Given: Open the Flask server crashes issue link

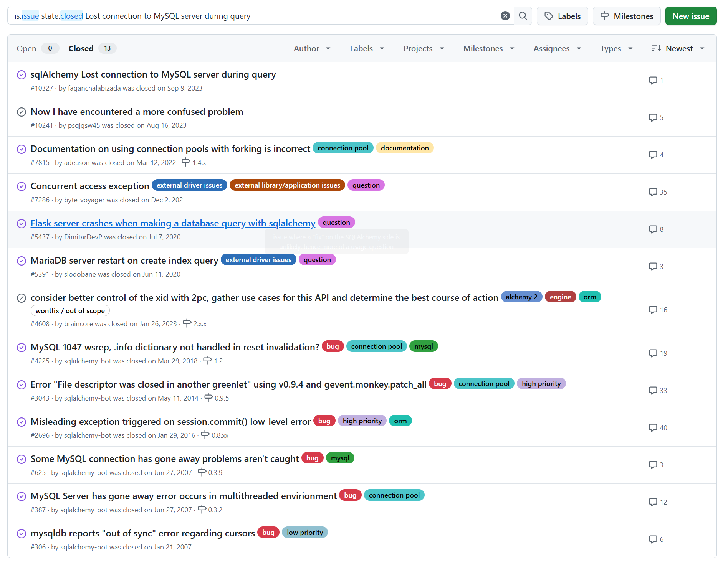Looking at the screenshot, I should 173,223.
